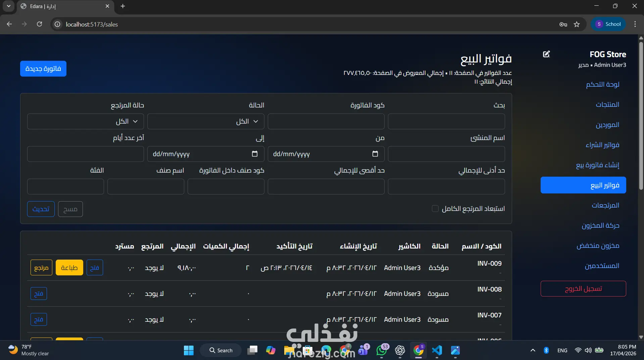Image resolution: width=644 pixels, height=360 pixels.
Task: Click the كود الفاتورة input field
Action: pyautogui.click(x=326, y=121)
